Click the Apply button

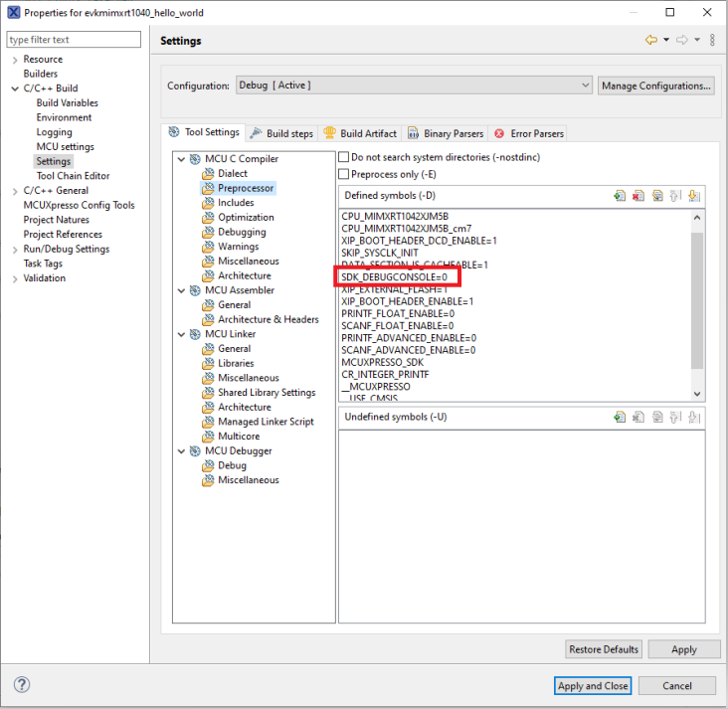(x=684, y=649)
